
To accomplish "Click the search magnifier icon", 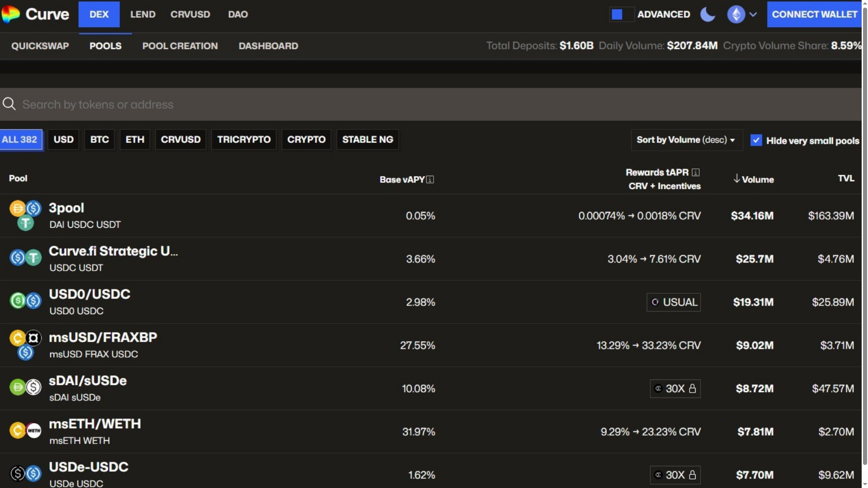I will pos(9,104).
